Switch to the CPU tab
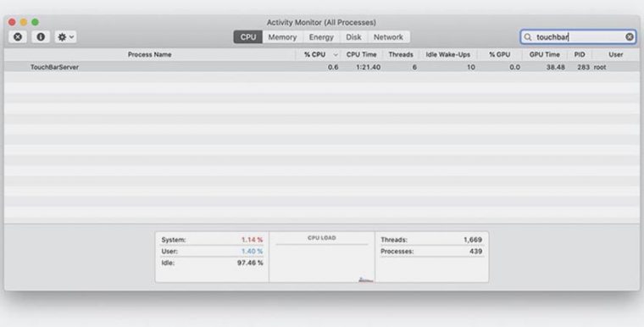 pyautogui.click(x=248, y=37)
